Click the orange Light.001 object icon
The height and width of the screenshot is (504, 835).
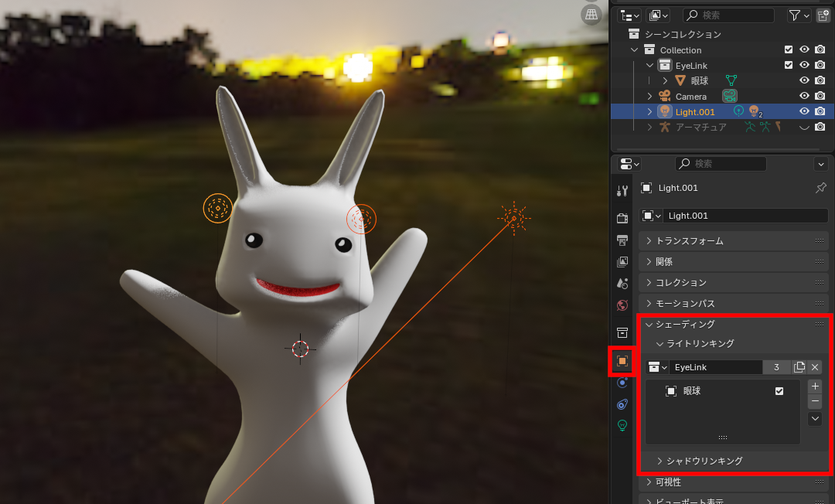click(x=665, y=111)
